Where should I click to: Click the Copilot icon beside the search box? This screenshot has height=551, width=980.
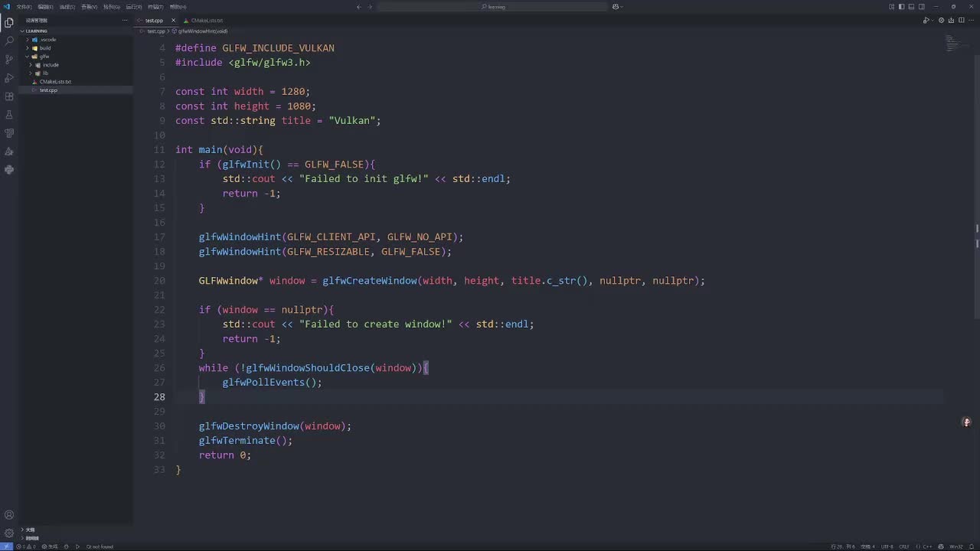click(616, 7)
